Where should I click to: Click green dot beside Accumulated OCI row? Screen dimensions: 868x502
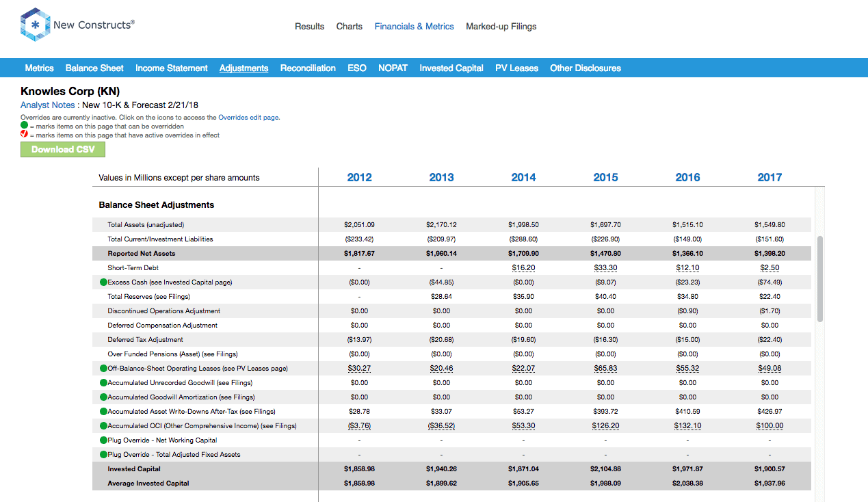pyautogui.click(x=103, y=426)
